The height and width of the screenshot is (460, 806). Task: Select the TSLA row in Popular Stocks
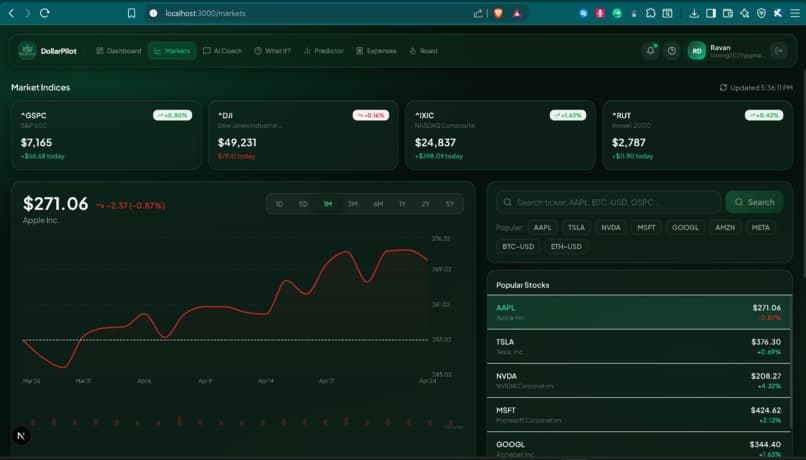[x=639, y=346]
